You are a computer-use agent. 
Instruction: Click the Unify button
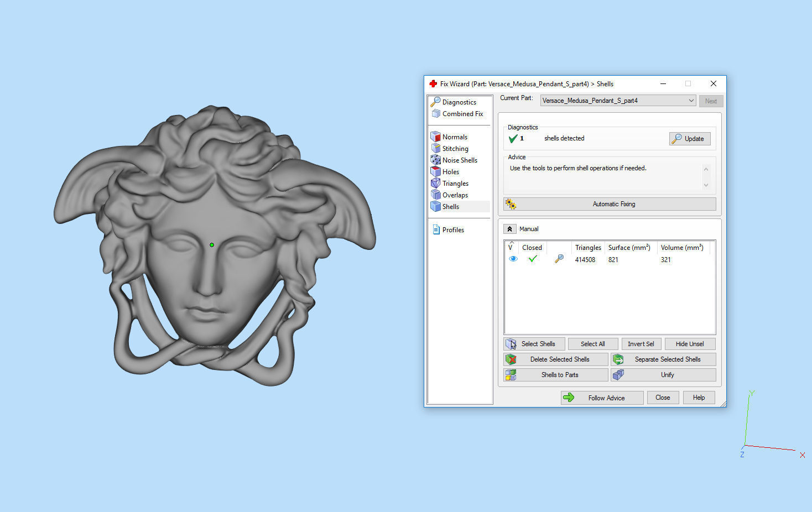tap(663, 375)
